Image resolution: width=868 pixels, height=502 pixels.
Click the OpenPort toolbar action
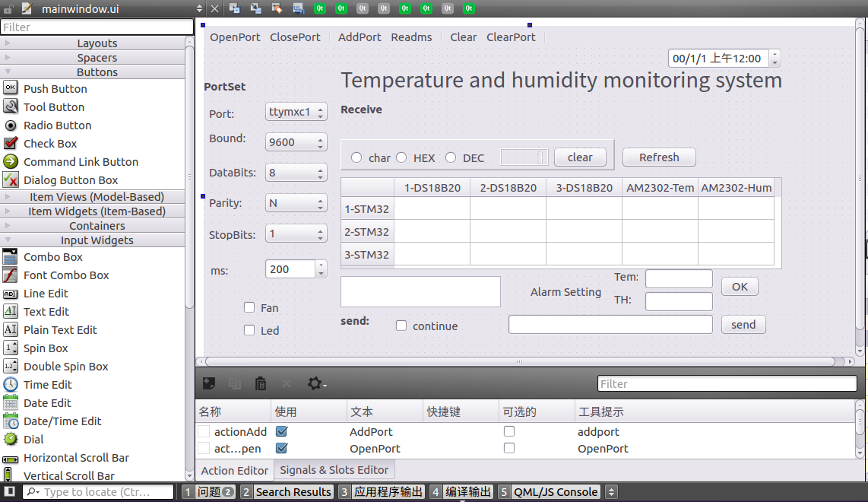coord(235,37)
